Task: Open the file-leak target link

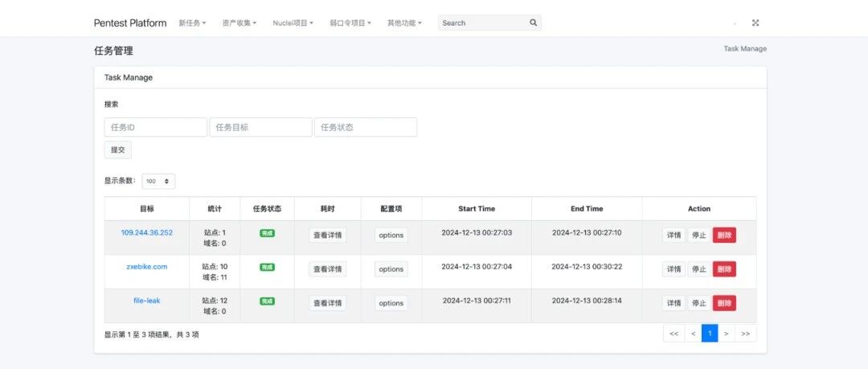Action: (x=147, y=301)
